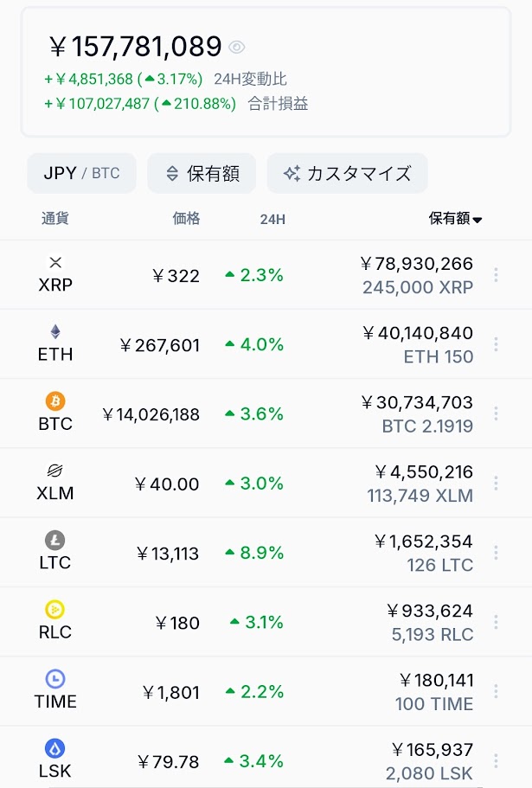
Task: Open ETH holdings amount ¥40,140,840
Action: tap(418, 333)
